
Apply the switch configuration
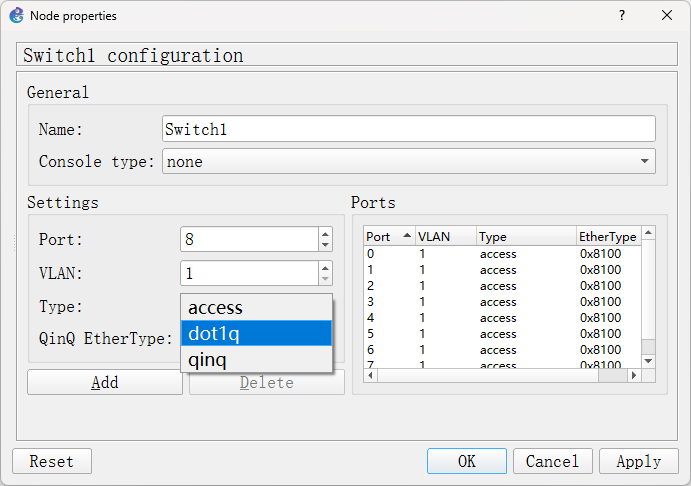638,461
